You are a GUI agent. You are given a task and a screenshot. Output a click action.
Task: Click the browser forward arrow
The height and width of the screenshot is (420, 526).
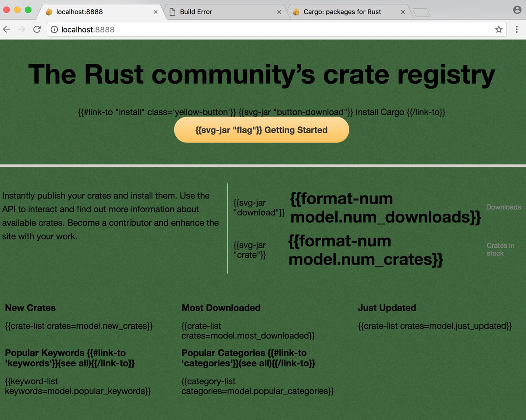pyautogui.click(x=21, y=29)
